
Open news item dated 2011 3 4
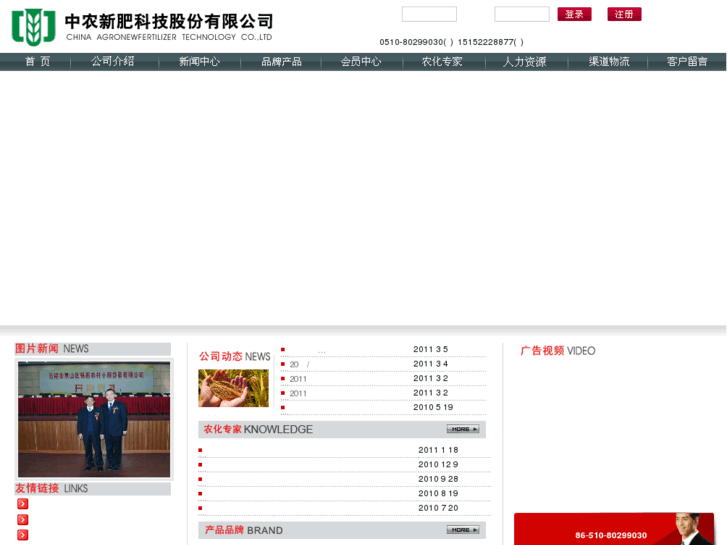click(383, 364)
